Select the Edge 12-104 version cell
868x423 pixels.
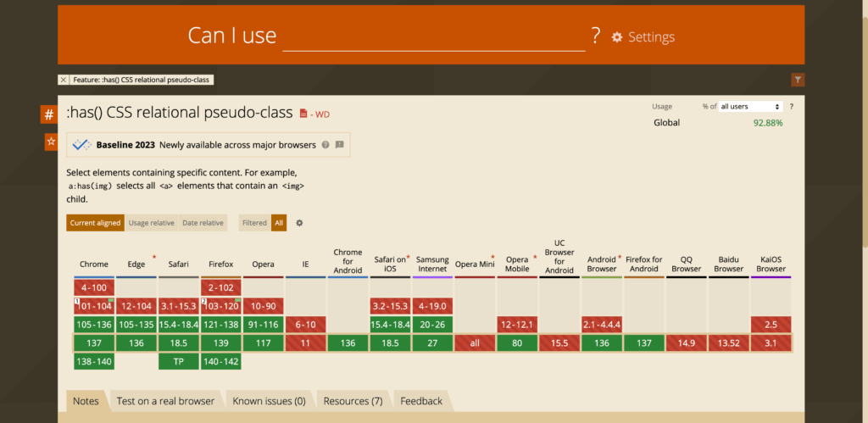[x=136, y=306]
